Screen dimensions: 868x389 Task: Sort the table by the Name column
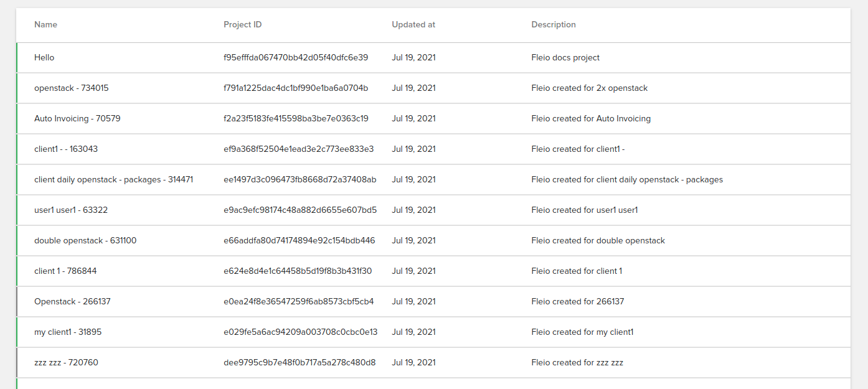[45, 25]
